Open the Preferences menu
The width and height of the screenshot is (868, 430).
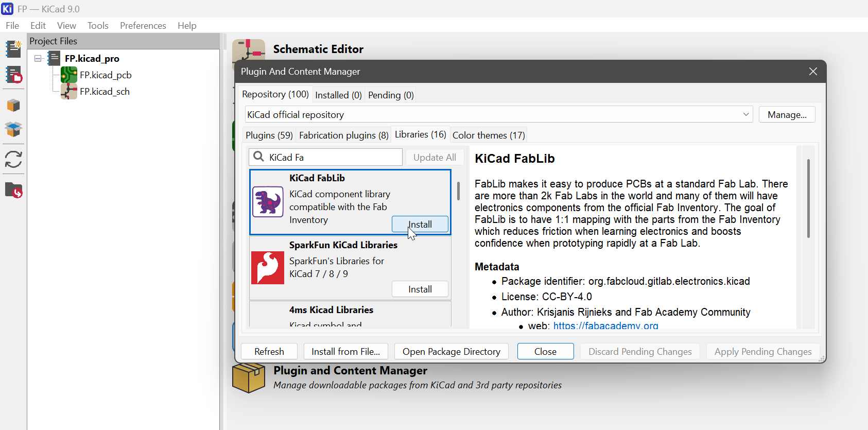tap(143, 26)
